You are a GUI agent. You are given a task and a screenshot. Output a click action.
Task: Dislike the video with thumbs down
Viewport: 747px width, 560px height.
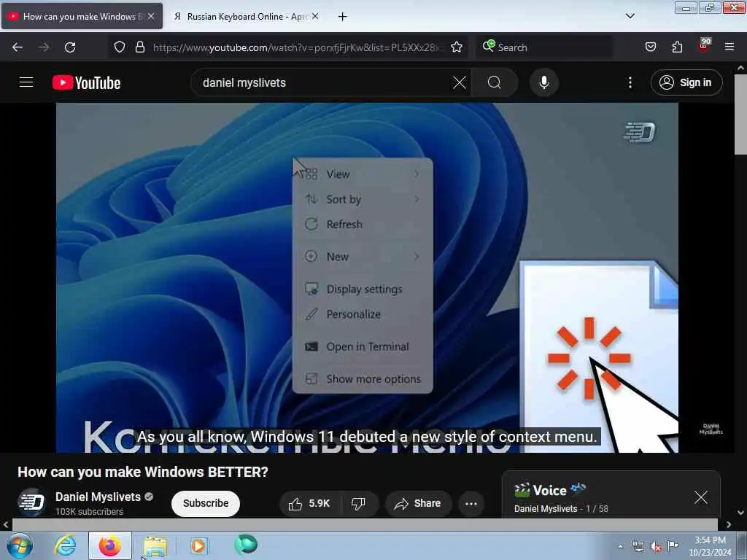point(359,503)
